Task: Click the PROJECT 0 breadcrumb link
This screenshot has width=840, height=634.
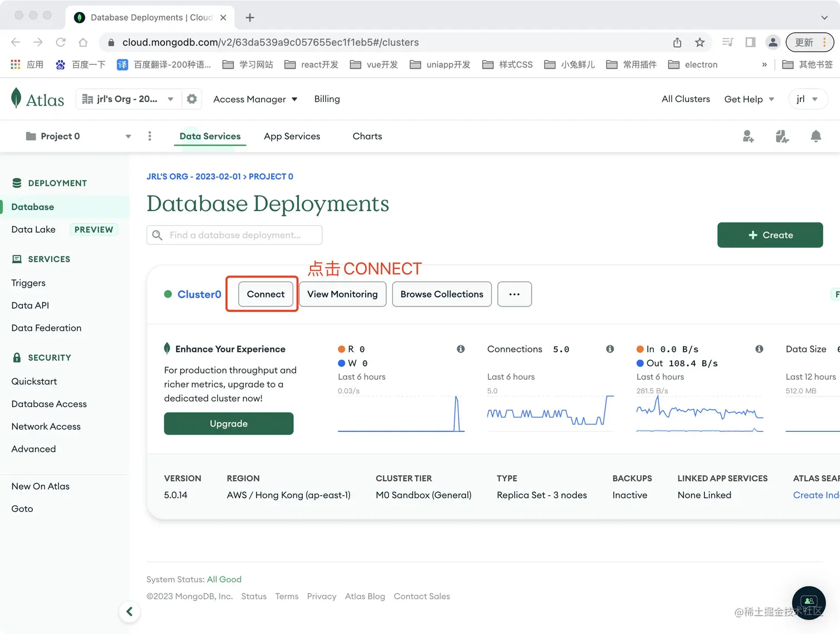Action: coord(271,177)
